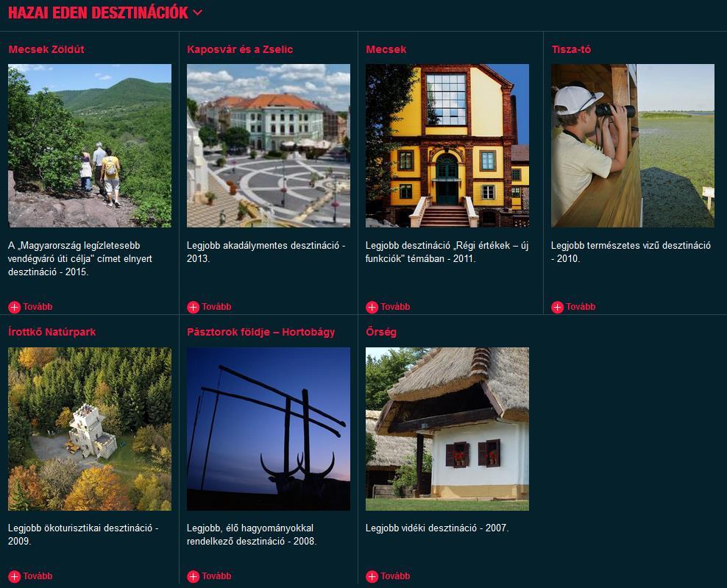Click plus icon under Mecsek Zöldút

15,307
